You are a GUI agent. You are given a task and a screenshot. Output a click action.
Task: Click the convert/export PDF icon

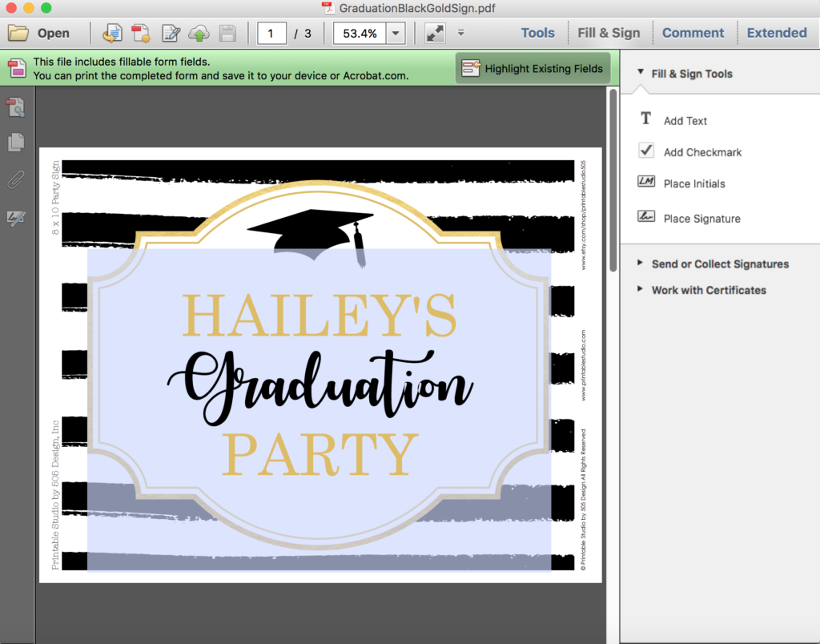pos(141,33)
